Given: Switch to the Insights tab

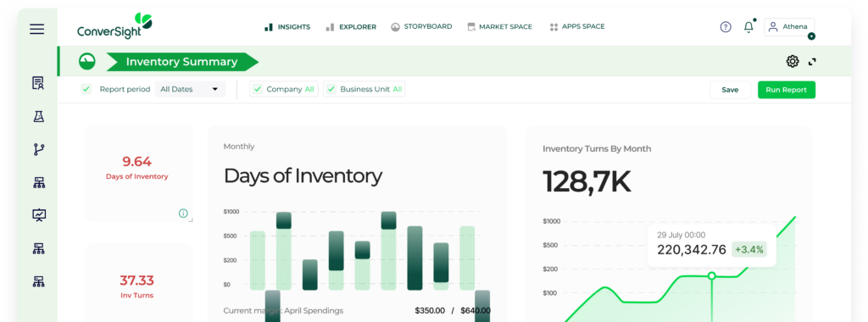Looking at the screenshot, I should (x=287, y=26).
